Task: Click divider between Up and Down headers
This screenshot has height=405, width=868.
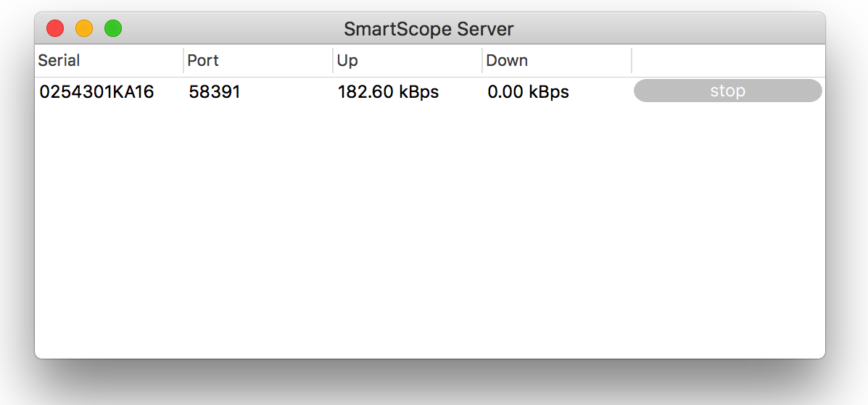Action: click(482, 61)
